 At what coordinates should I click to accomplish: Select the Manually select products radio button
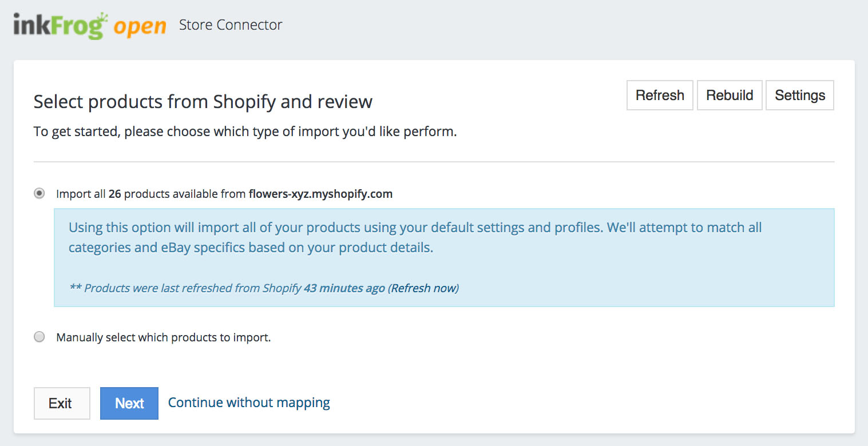pyautogui.click(x=39, y=337)
